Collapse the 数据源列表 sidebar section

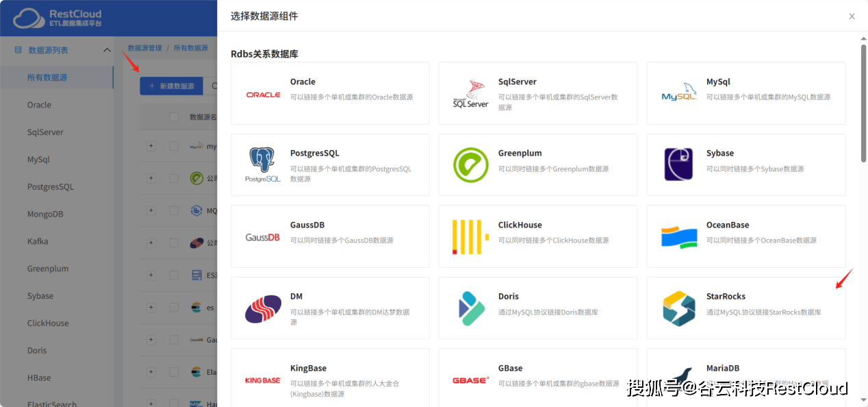pyautogui.click(x=107, y=50)
